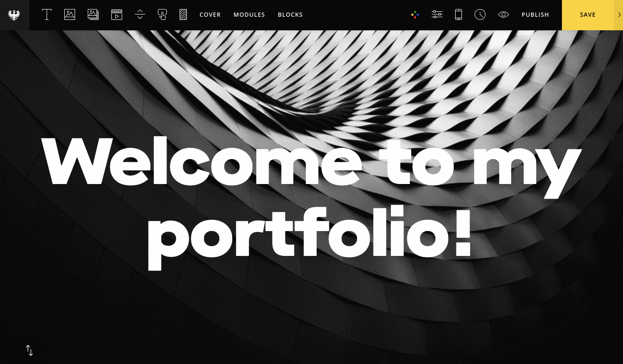
Task: Switch to mobile phone preview
Action: coord(458,14)
